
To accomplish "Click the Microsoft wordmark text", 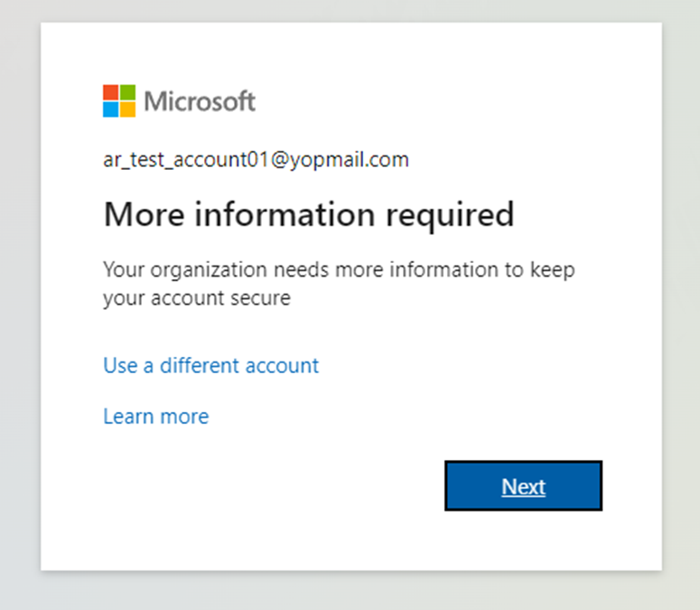I will point(200,101).
